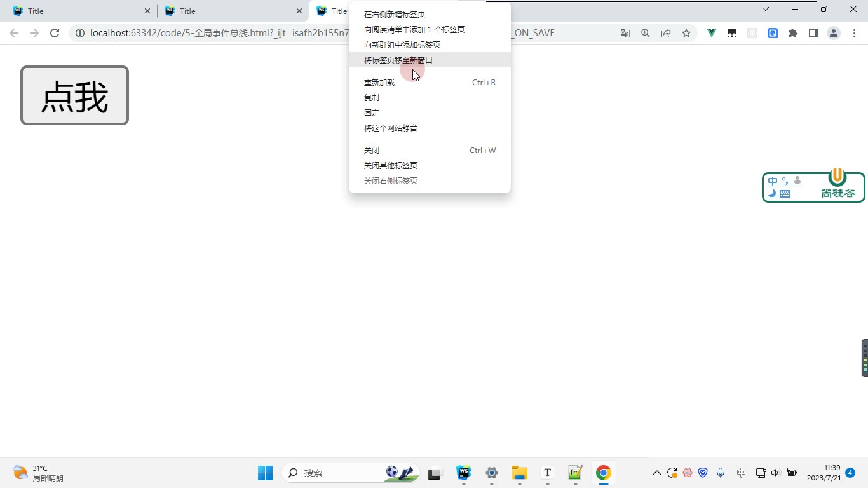Expand hidden system tray icons chevron

[x=656, y=473]
